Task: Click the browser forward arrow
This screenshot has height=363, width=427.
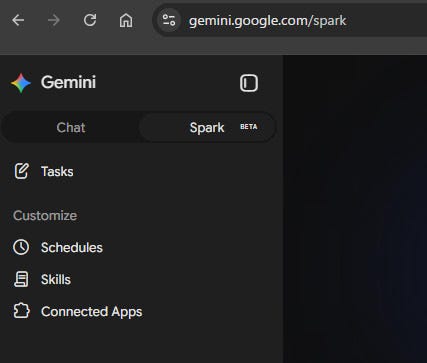Action: [x=54, y=20]
